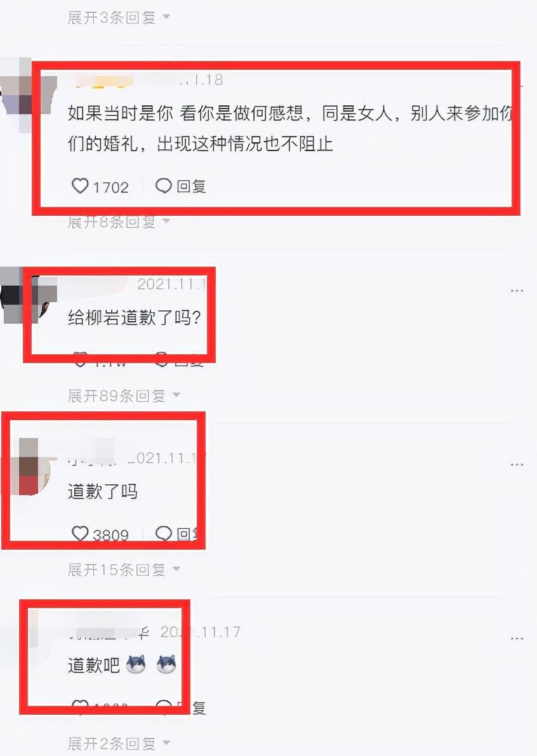Like the comment with 1702 likes
Image resolution: width=537 pixels, height=756 pixels.
click(80, 185)
